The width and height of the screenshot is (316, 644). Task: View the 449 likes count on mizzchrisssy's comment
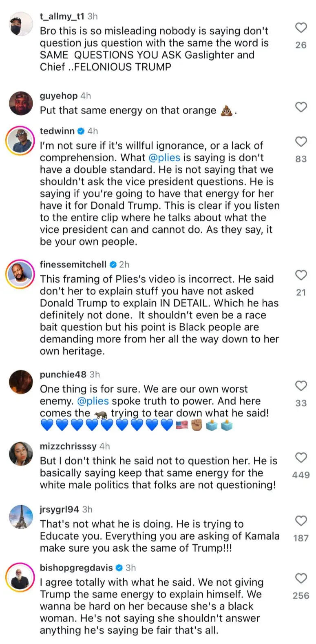coord(301,475)
